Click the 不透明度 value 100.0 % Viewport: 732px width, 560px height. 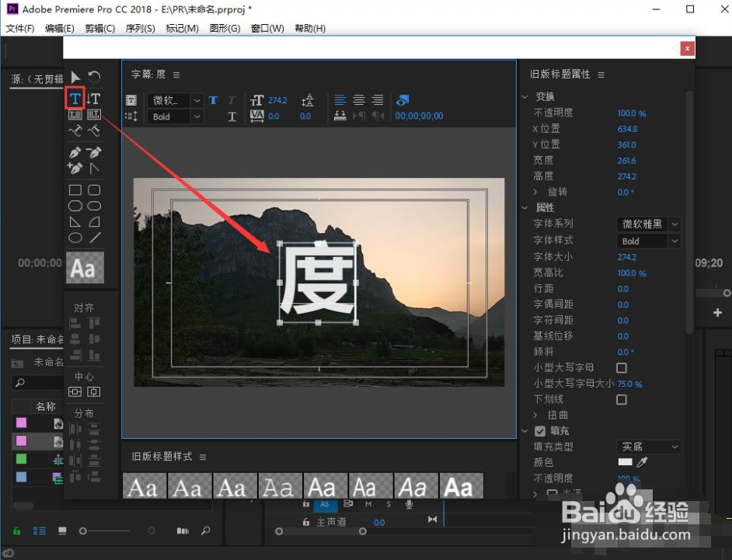(x=632, y=113)
